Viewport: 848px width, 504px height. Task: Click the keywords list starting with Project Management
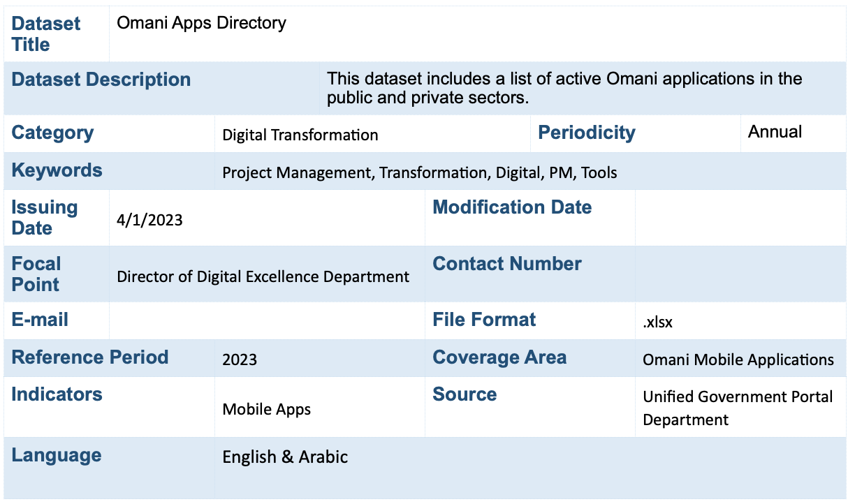coord(419,172)
